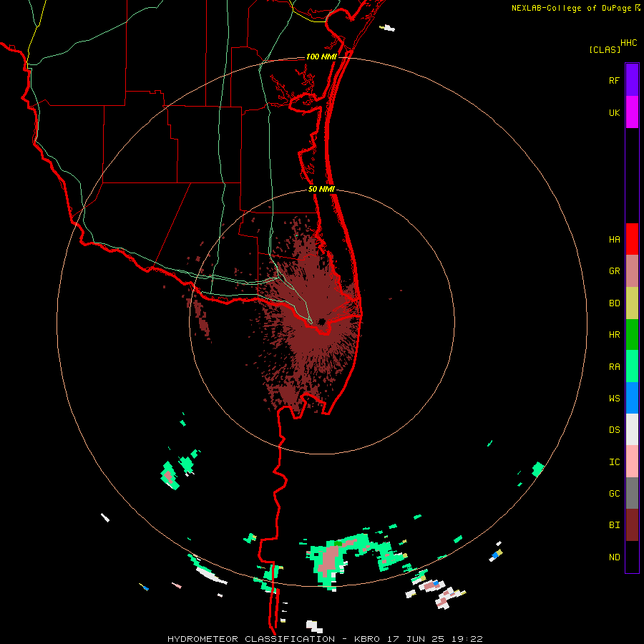
Task: Click the KBRO radar site identifier
Action: point(367,639)
